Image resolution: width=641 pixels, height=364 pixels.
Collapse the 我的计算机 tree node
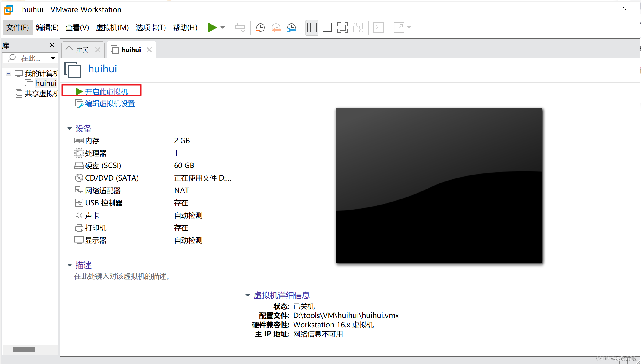pos(8,73)
